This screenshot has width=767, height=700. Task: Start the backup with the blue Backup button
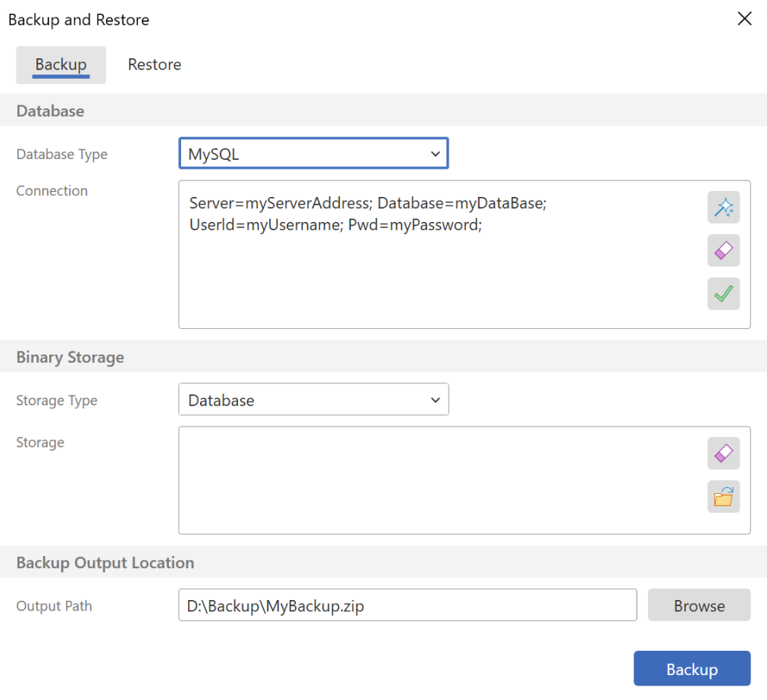click(x=692, y=668)
